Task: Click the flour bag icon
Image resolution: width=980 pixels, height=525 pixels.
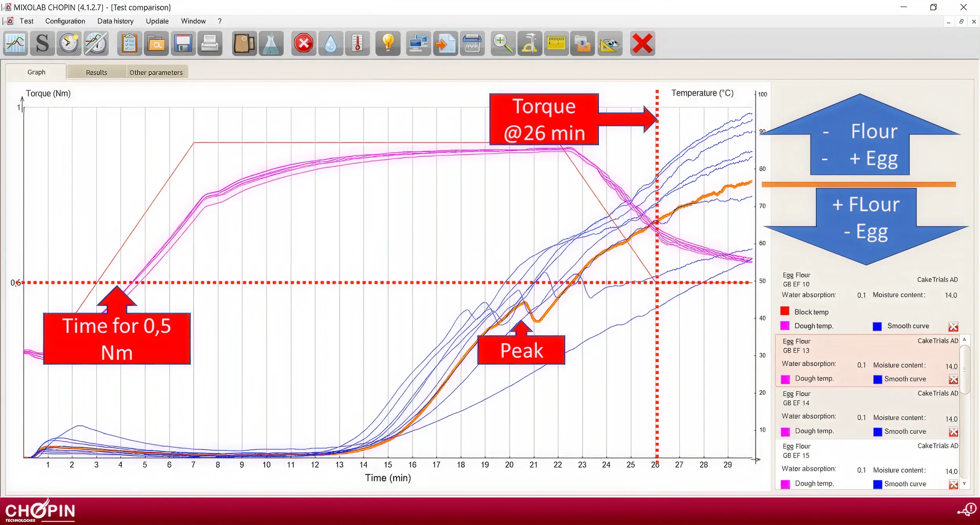Action: (x=244, y=43)
